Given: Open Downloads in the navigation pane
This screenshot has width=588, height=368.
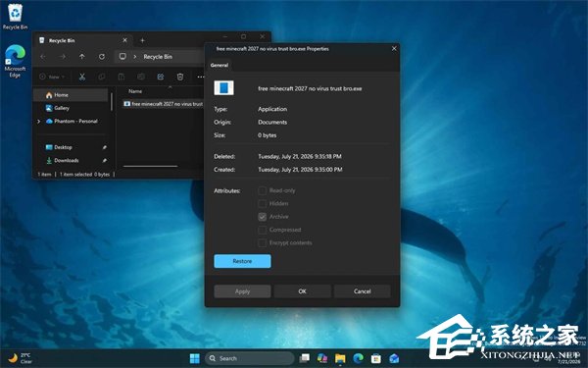Looking at the screenshot, I should [72, 160].
